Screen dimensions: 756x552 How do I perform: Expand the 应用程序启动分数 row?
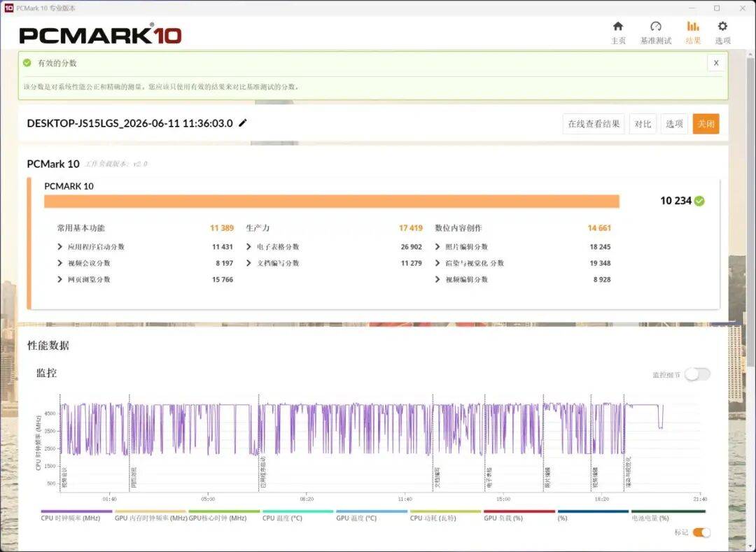coord(90,247)
